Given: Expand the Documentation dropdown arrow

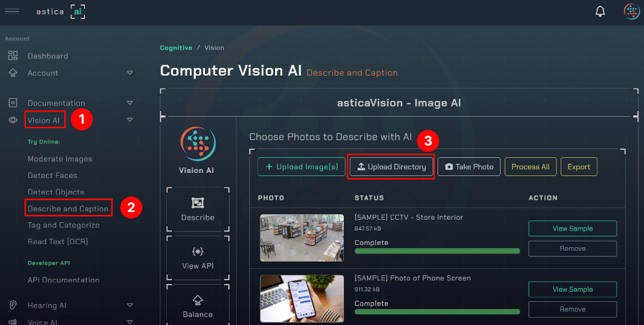Looking at the screenshot, I should 130,103.
